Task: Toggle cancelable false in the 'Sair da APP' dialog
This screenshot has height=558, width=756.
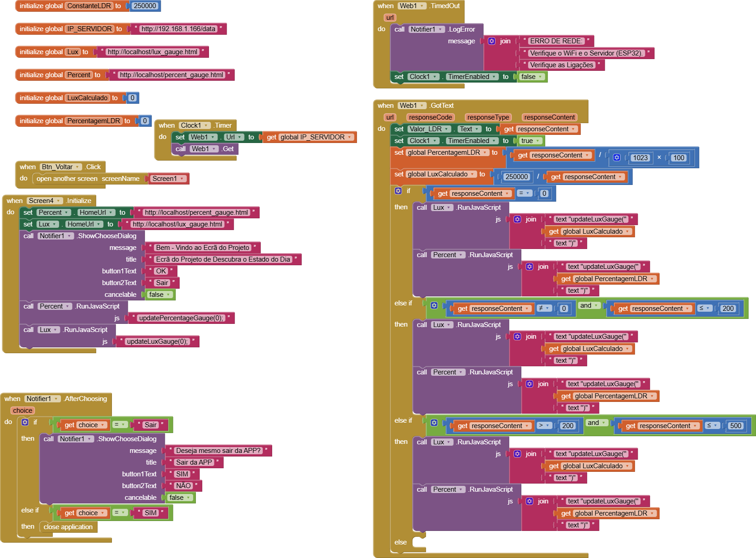Action: 180,498
